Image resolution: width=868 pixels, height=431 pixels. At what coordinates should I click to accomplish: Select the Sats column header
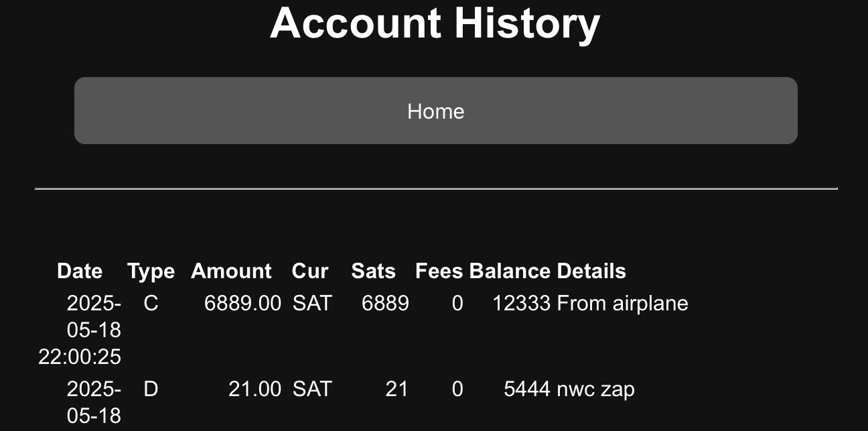tap(373, 271)
